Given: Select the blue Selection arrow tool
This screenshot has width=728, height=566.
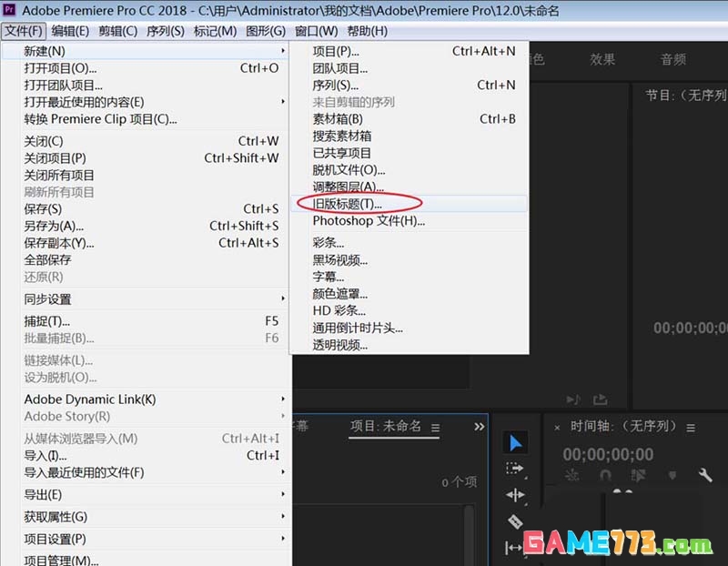Looking at the screenshot, I should [515, 442].
